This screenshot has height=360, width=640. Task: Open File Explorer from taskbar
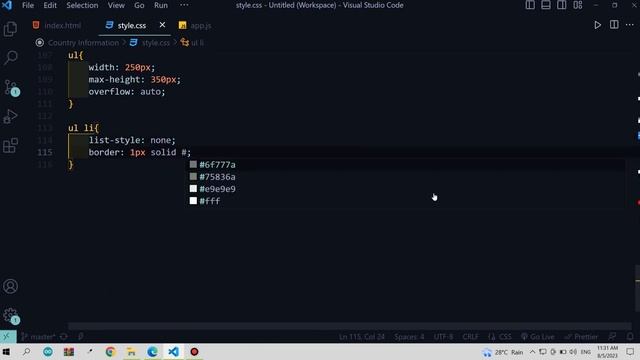(x=131, y=352)
